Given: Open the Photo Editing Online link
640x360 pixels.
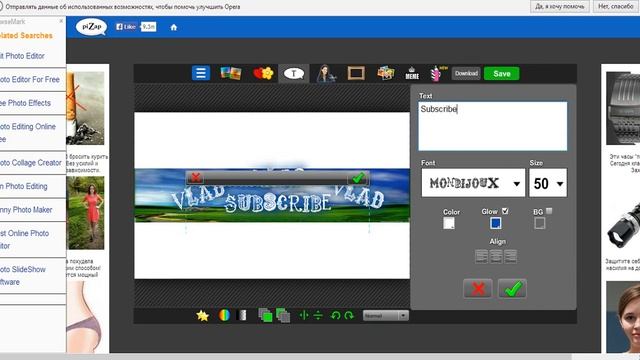Looking at the screenshot, I should coord(28,133).
